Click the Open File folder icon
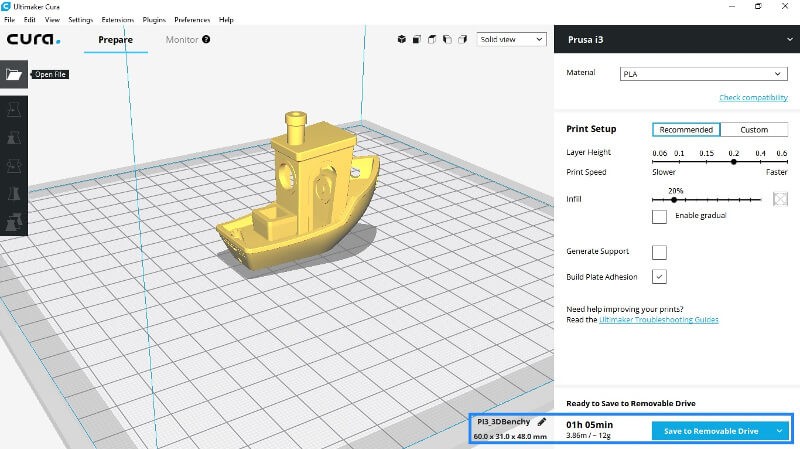The image size is (800, 449). 14,74
